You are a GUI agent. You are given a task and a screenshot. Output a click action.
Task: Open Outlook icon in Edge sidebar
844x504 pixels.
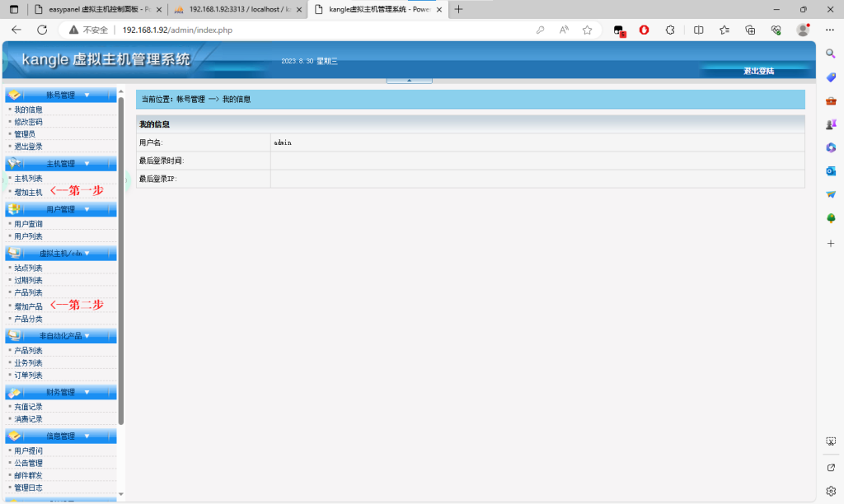pos(831,171)
